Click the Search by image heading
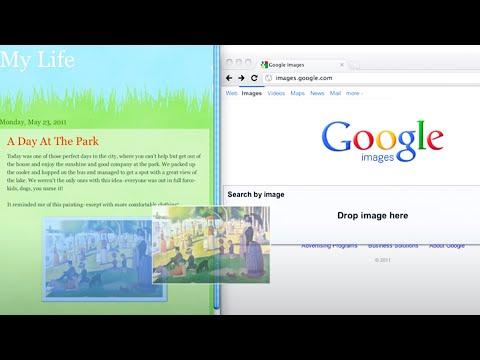This screenshot has height=360, width=480. 256,194
